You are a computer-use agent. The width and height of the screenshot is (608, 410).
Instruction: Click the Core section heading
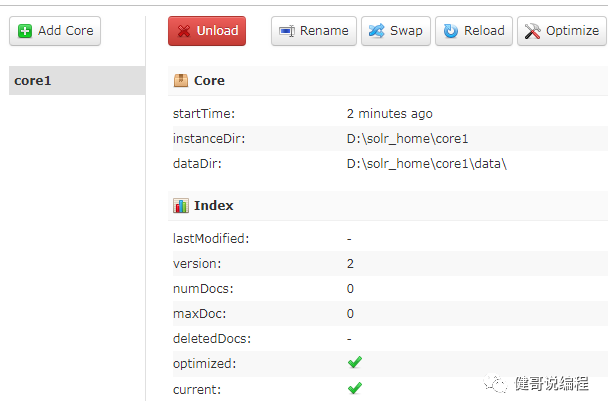coord(209,80)
